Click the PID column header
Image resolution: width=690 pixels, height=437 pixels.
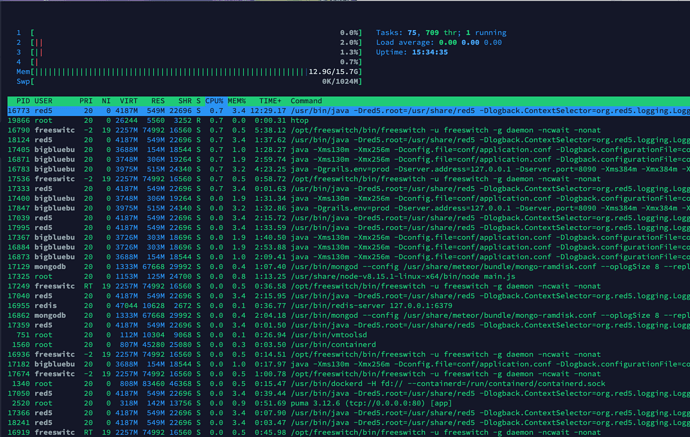(23, 101)
